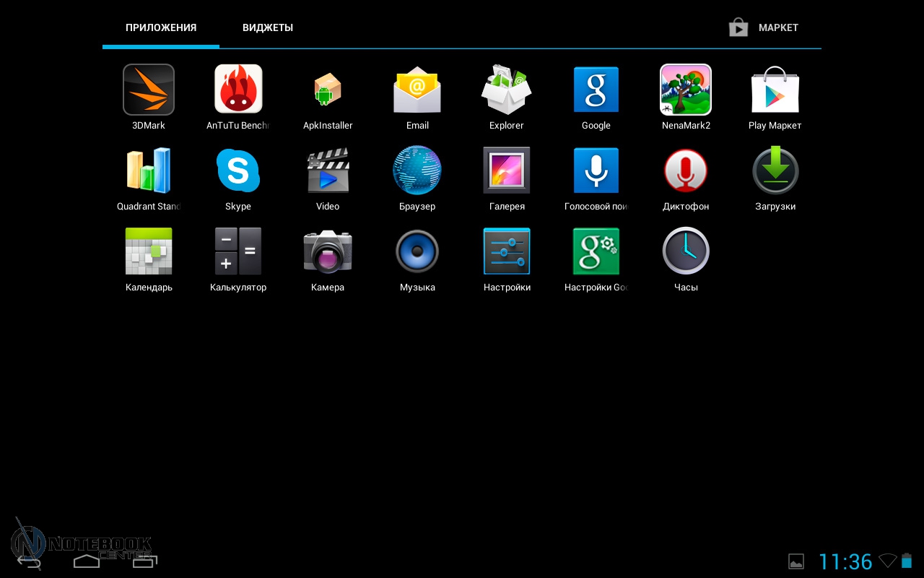Open the Email app

coord(417,90)
